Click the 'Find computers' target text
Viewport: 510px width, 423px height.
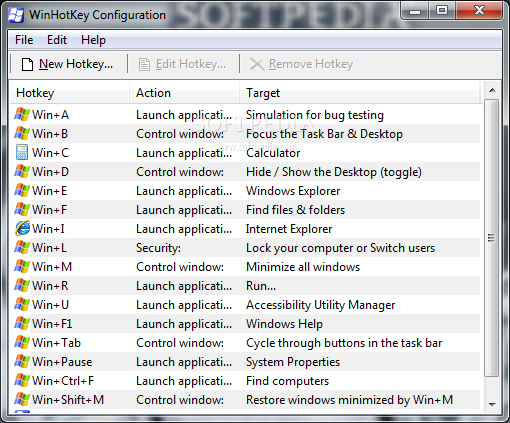pyautogui.click(x=287, y=381)
